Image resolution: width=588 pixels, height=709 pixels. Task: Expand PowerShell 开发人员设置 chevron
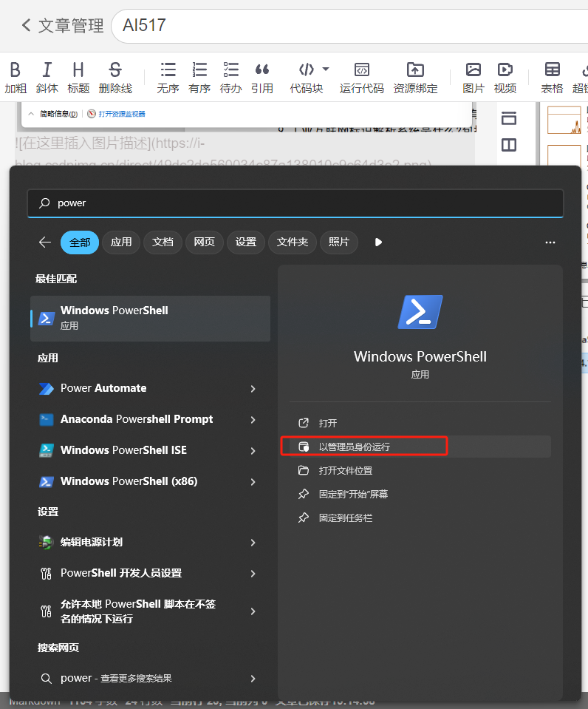tap(253, 574)
